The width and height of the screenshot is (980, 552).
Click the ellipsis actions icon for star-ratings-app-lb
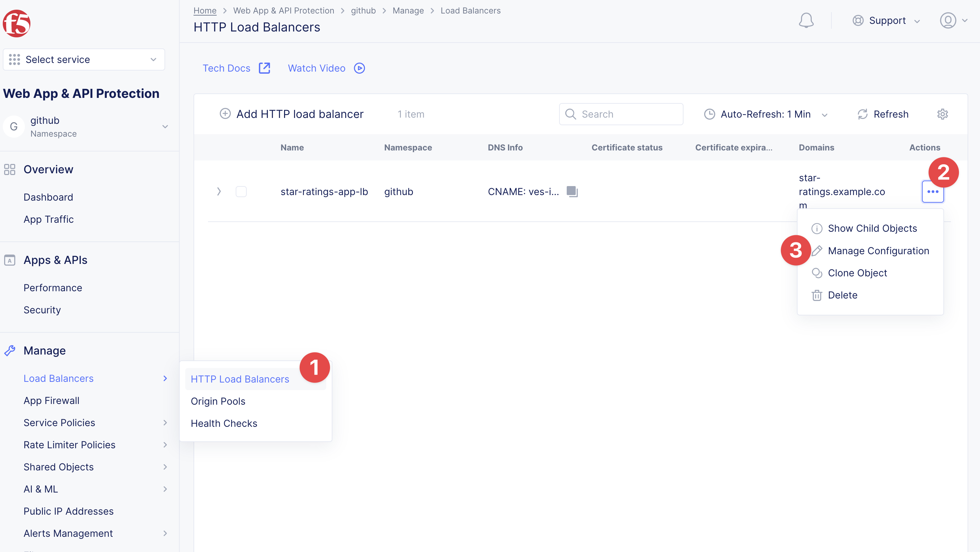point(932,191)
